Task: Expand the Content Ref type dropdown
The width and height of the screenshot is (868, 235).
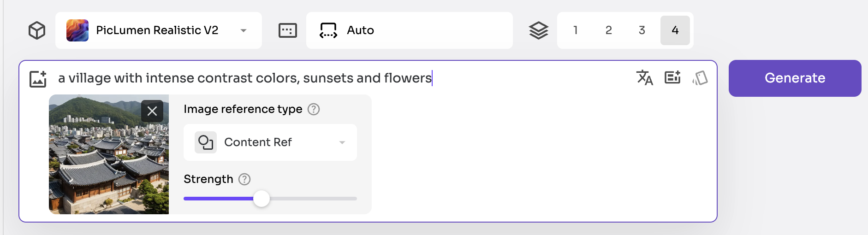Action: [270, 142]
